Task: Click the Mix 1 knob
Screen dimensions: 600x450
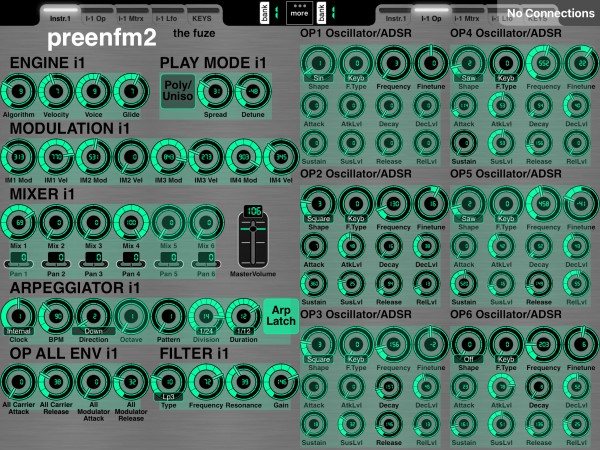Action: [18, 222]
